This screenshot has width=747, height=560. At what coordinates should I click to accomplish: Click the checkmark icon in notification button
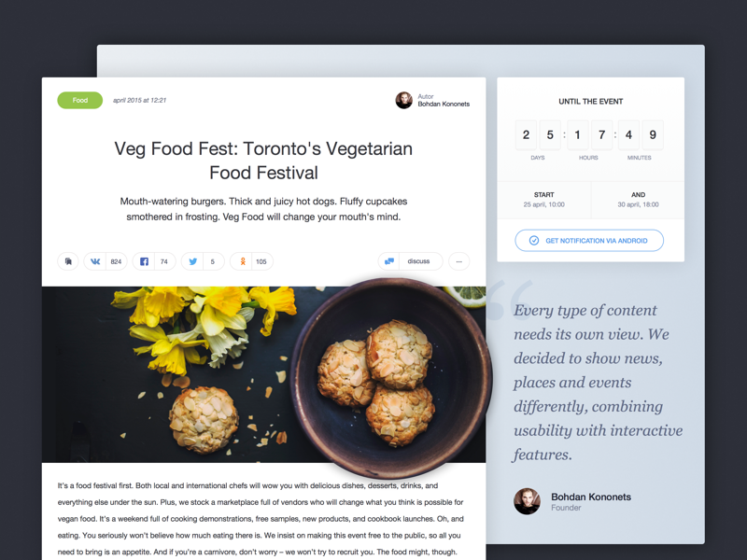point(534,241)
